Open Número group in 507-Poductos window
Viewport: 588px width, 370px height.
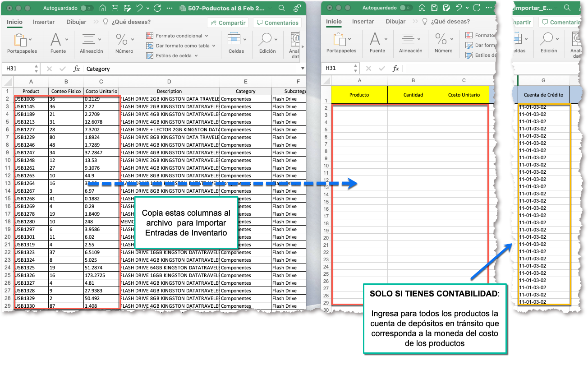(124, 43)
